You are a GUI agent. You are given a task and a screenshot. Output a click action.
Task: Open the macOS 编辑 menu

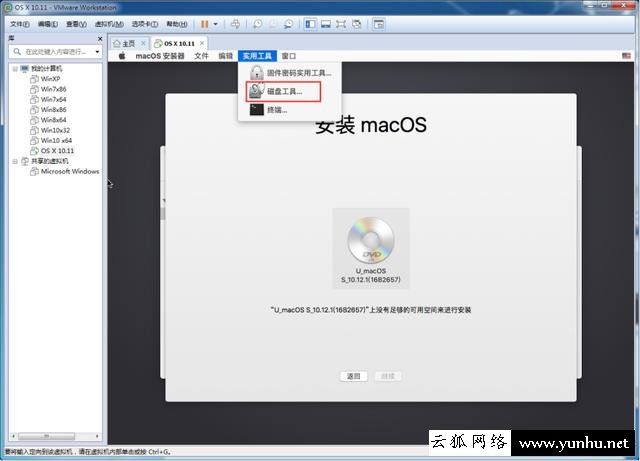tap(225, 56)
